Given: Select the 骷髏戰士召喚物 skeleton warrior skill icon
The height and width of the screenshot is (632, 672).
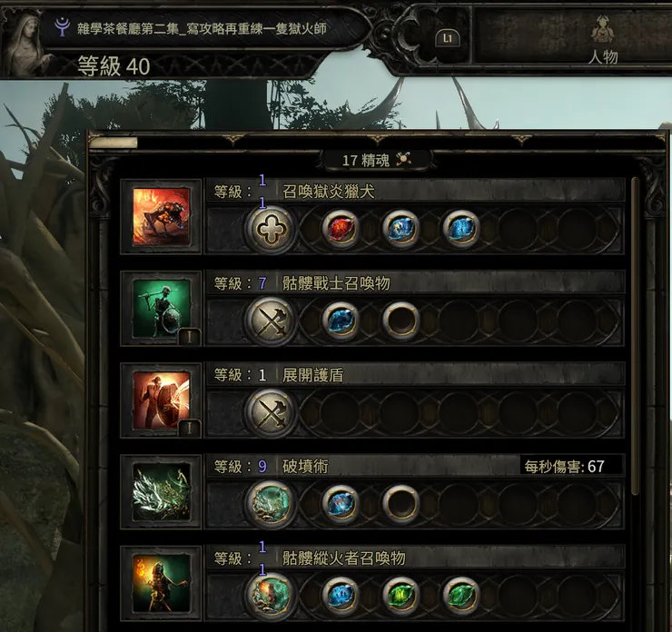Looking at the screenshot, I should click(161, 309).
